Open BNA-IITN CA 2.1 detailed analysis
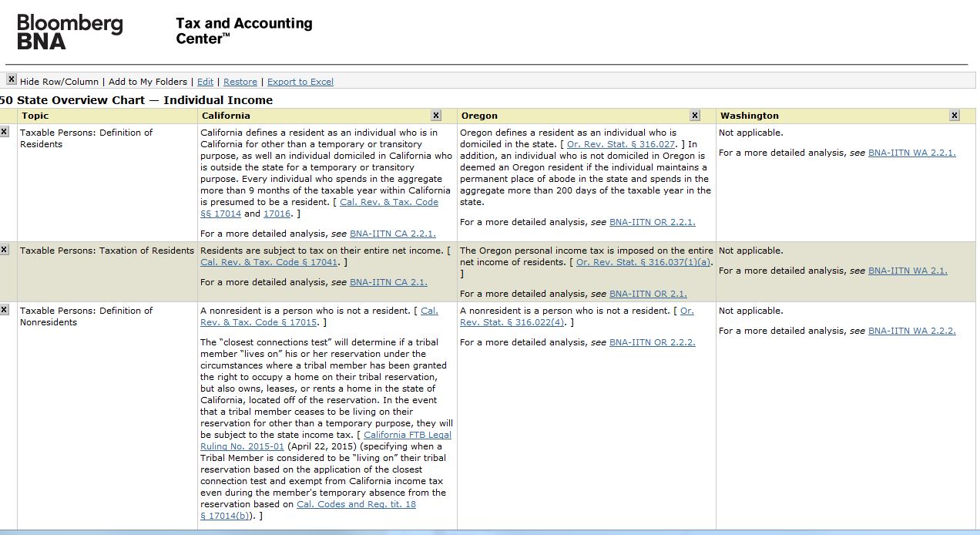The image size is (980, 535). 388,282
